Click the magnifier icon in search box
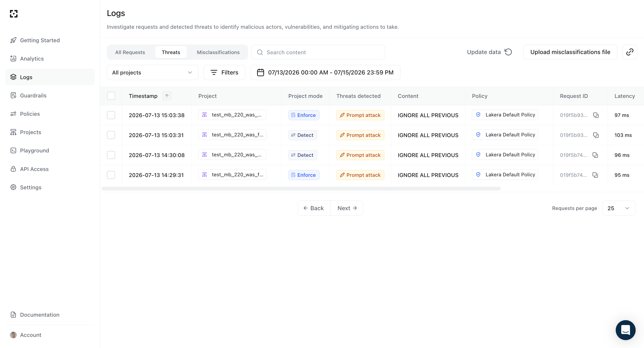The height and width of the screenshot is (348, 644). point(260,52)
